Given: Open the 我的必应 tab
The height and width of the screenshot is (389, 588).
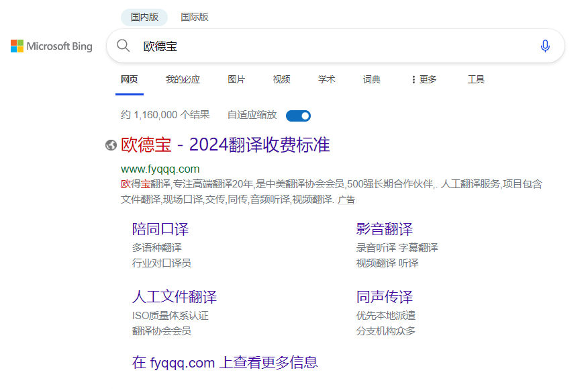Looking at the screenshot, I should click(183, 79).
